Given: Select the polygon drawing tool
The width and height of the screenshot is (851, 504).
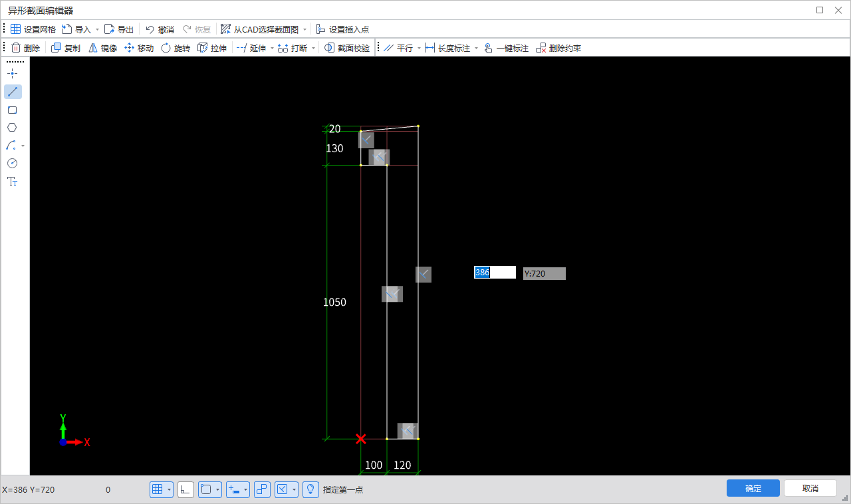Looking at the screenshot, I should point(12,128).
